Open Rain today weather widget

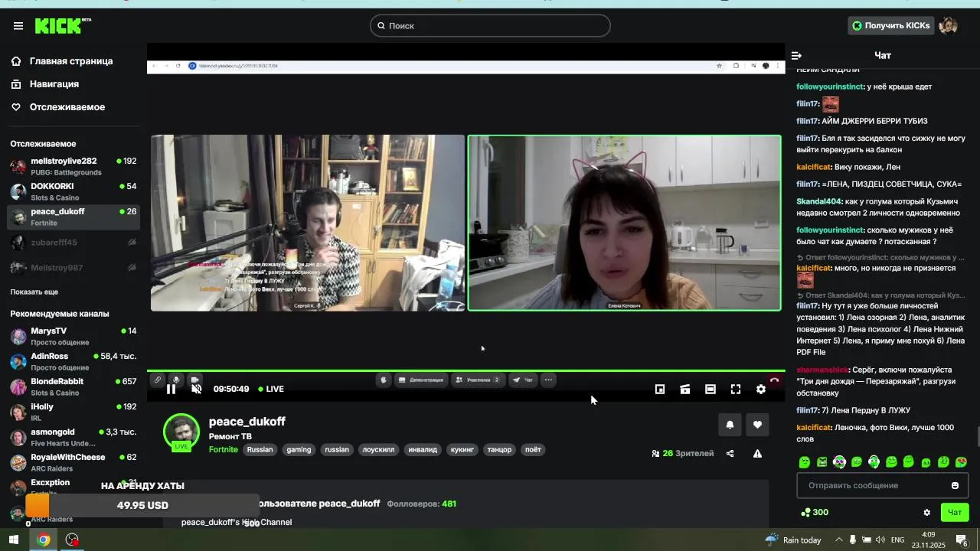tap(793, 540)
